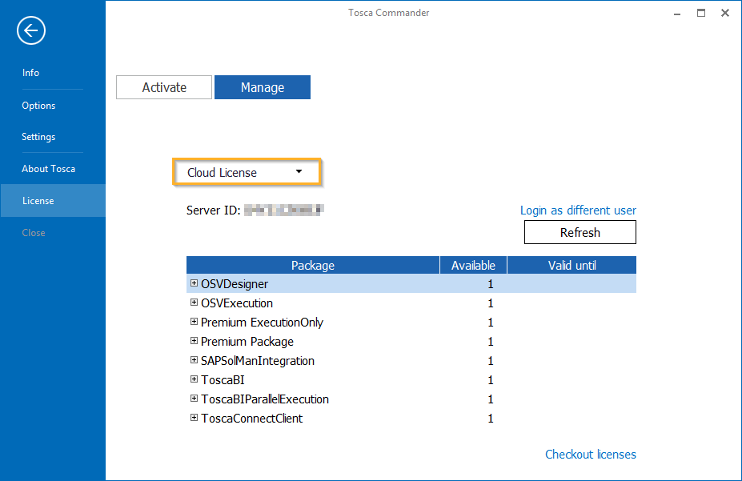Click the Checkout licenses link

[x=590, y=454]
